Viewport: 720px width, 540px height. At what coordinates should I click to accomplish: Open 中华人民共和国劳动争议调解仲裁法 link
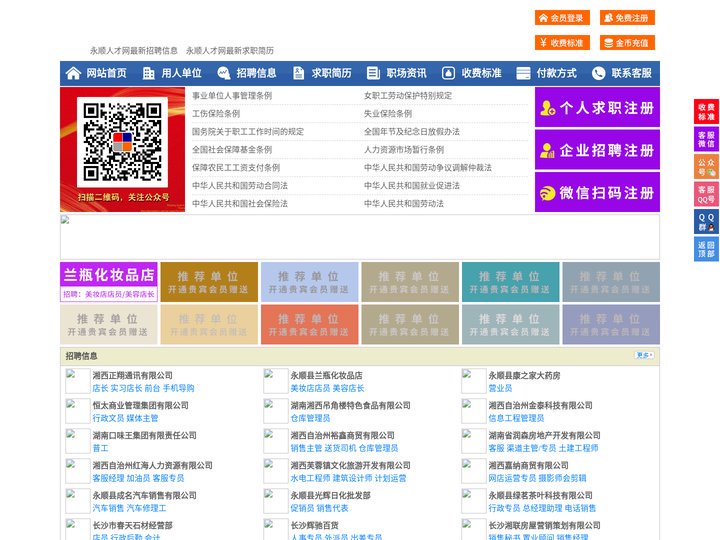(x=428, y=167)
